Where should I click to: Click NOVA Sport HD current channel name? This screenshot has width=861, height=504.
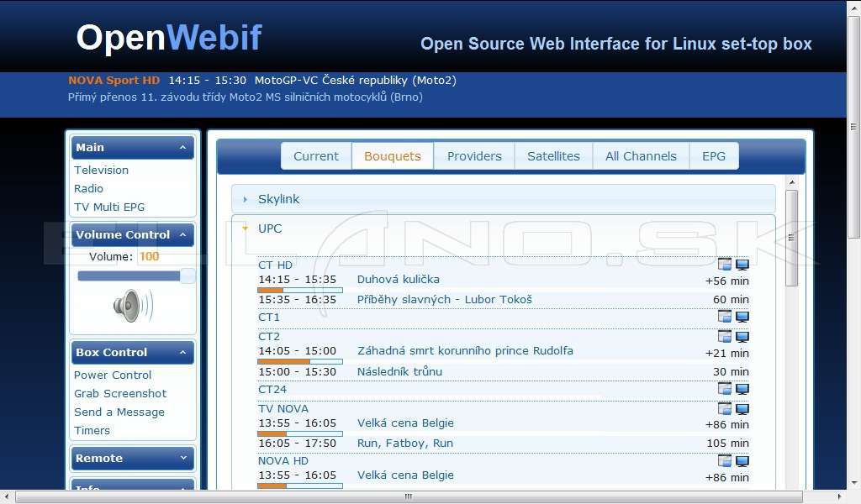tap(114, 80)
